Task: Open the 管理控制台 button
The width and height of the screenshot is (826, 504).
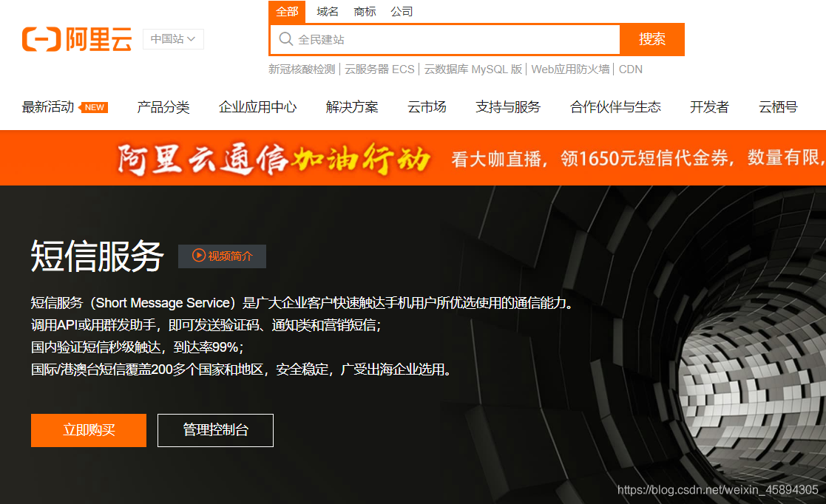Action: (215, 430)
